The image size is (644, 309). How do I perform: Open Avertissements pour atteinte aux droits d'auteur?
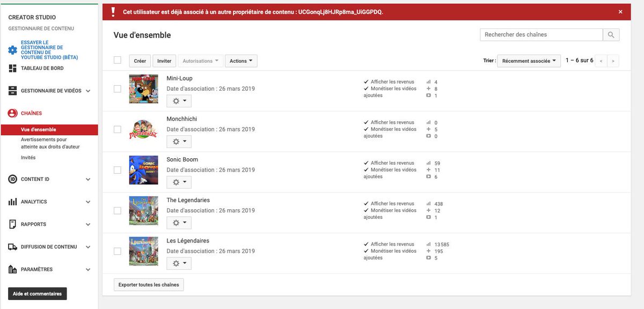click(50, 143)
